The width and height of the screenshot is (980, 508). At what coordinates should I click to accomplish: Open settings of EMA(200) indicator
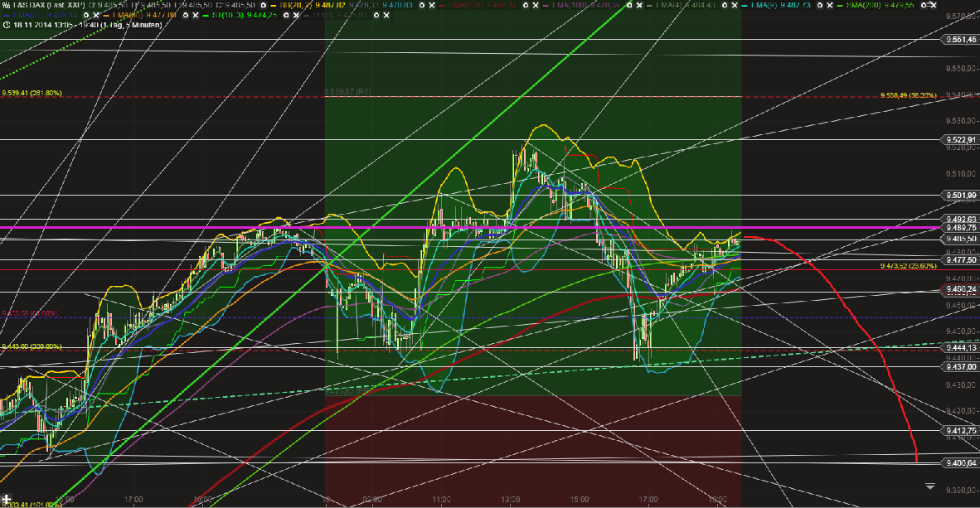pyautogui.click(x=526, y=5)
